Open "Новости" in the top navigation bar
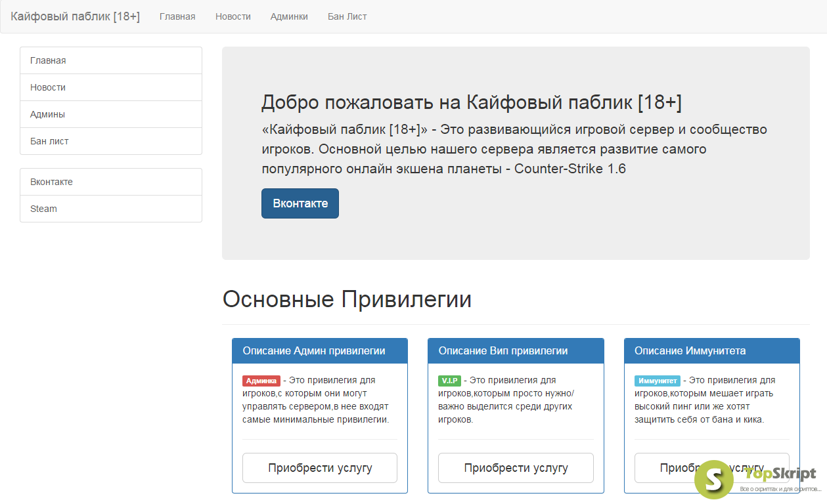 click(x=233, y=16)
